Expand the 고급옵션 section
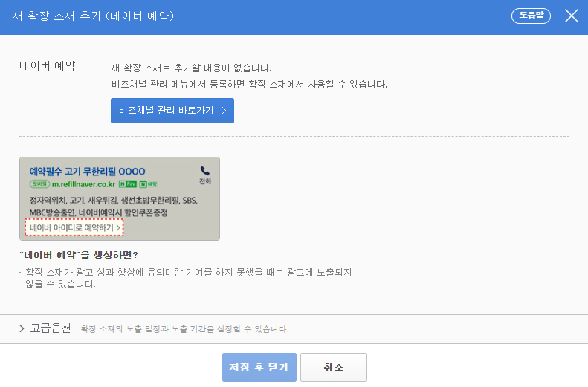 point(45,328)
